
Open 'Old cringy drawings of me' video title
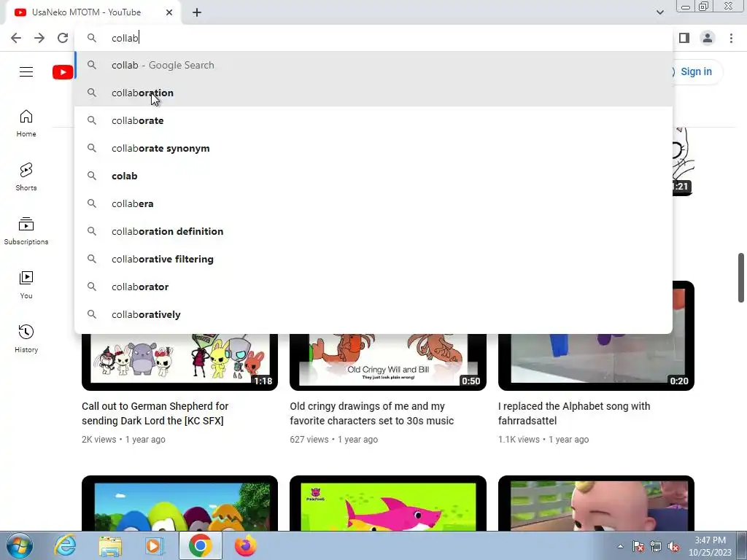click(x=371, y=413)
